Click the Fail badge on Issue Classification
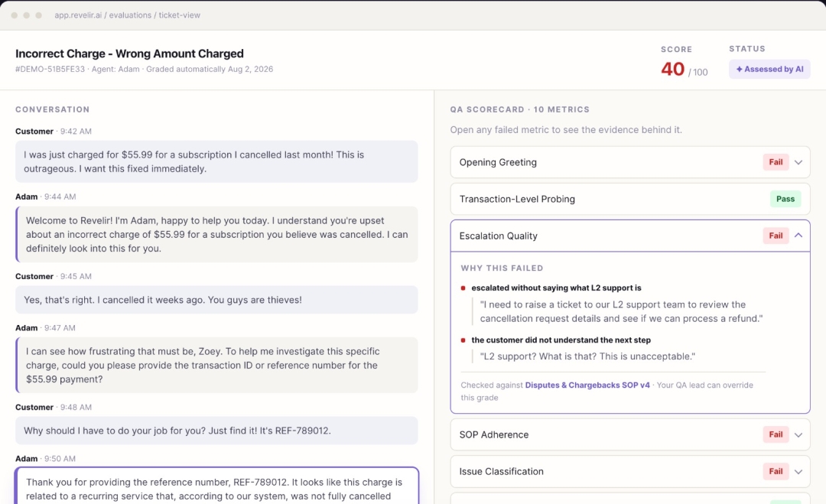 (776, 471)
